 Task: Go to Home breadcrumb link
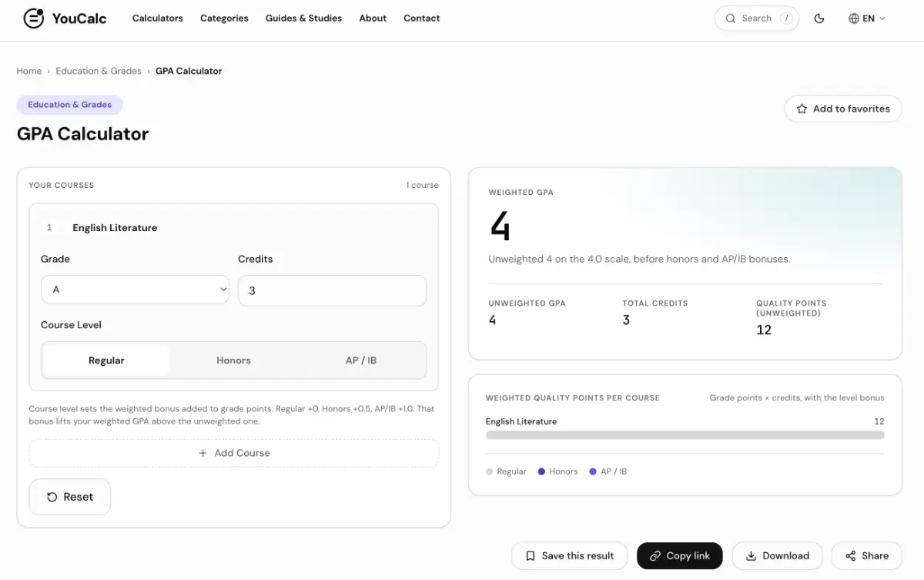point(29,71)
